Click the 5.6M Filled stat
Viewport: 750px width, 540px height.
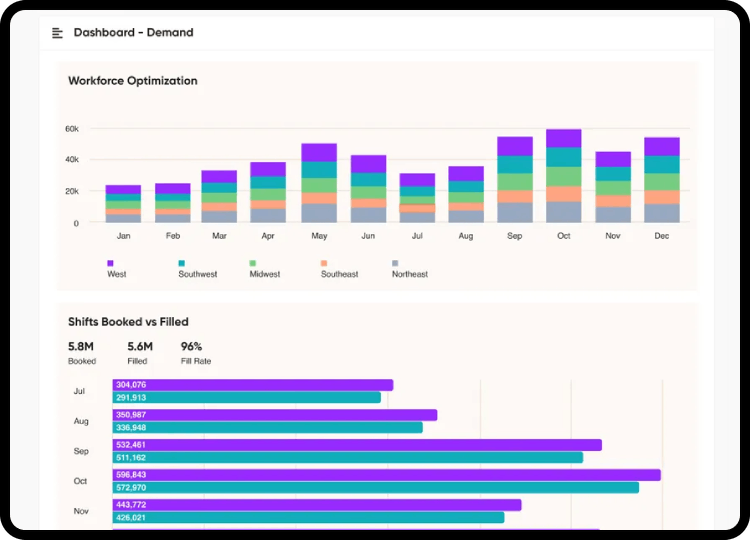[140, 353]
